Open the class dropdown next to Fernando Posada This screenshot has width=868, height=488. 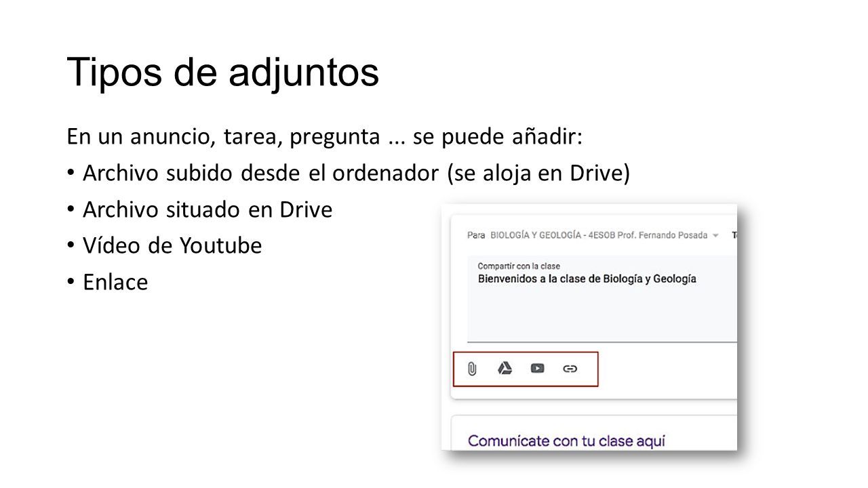(x=715, y=236)
